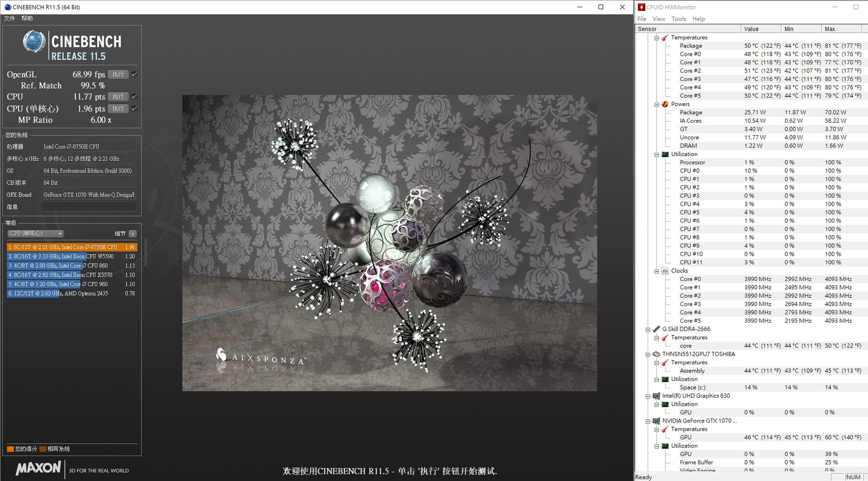Screen dimensions: 868x481
Task: Click the Toshiba drive icon
Action: tap(656, 354)
